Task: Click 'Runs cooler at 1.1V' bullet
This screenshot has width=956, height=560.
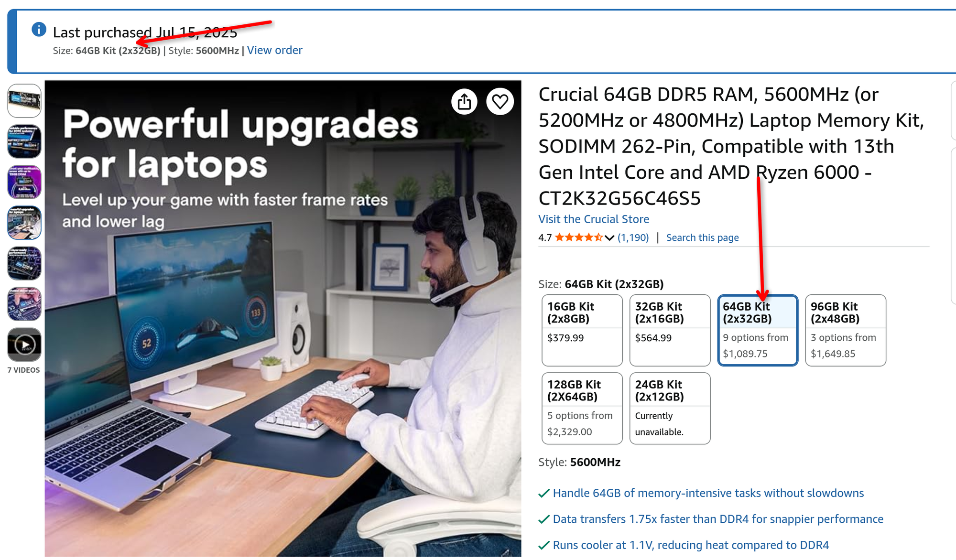Action: coord(691,545)
